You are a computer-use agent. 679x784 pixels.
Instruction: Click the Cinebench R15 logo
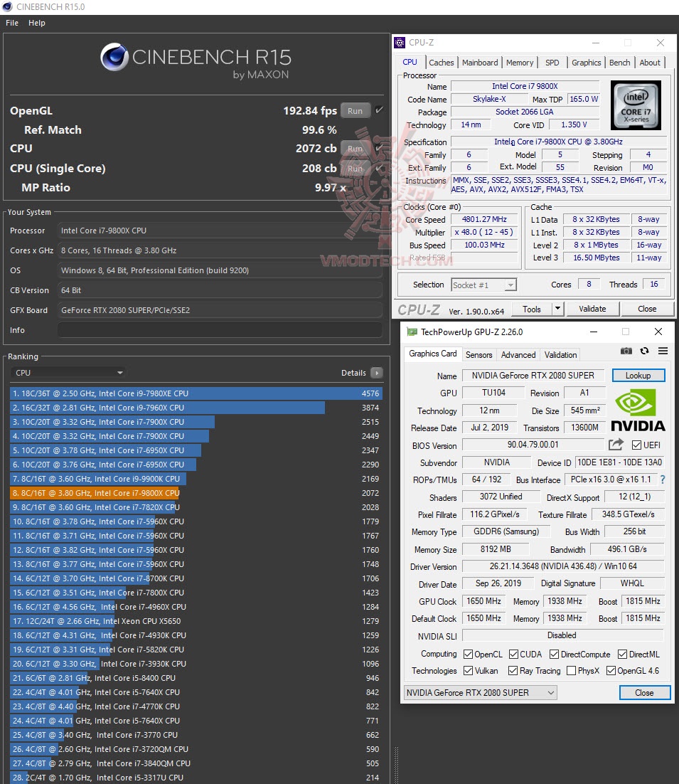click(196, 61)
